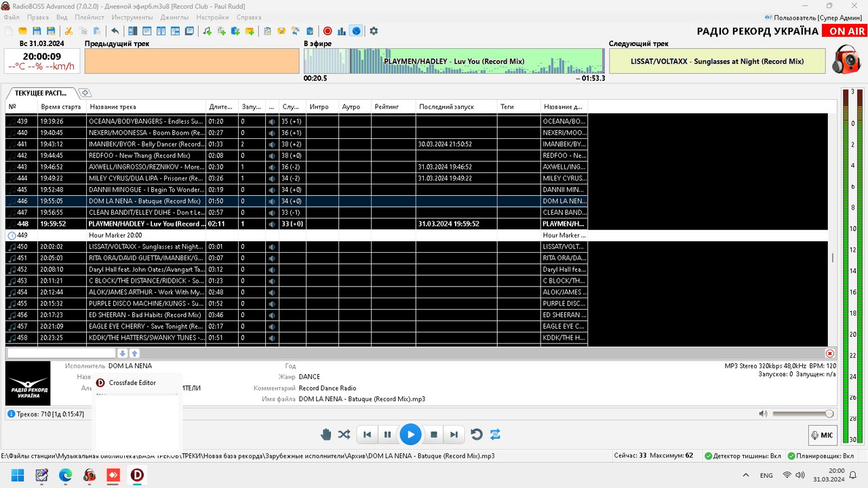868x488 pixels.
Task: Select the REDFOO - New Thang track row
Action: pos(297,155)
